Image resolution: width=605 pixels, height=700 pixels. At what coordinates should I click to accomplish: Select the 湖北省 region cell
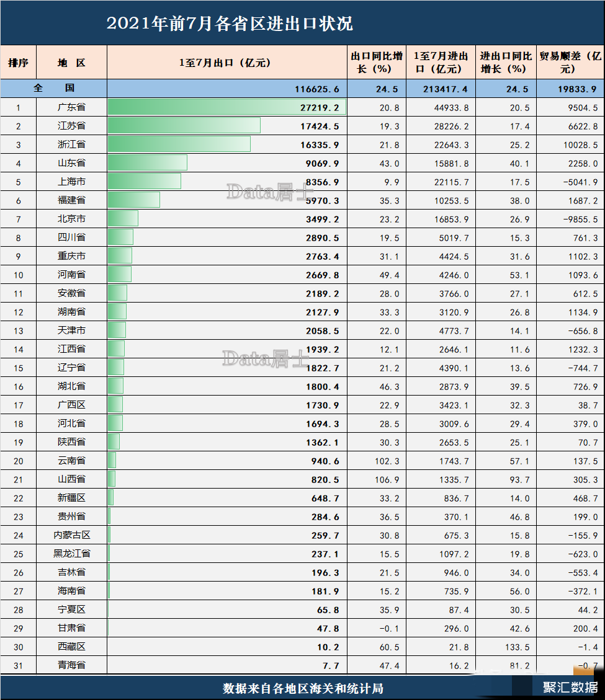(71, 386)
